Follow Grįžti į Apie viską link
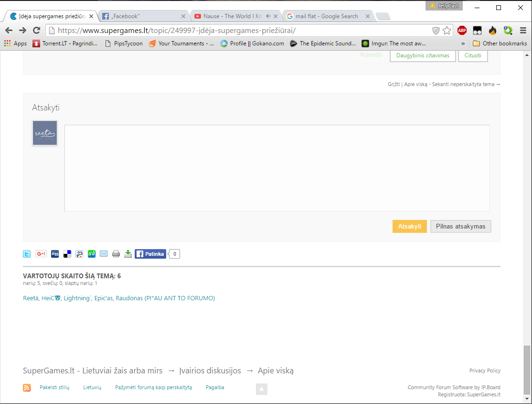 click(407, 84)
